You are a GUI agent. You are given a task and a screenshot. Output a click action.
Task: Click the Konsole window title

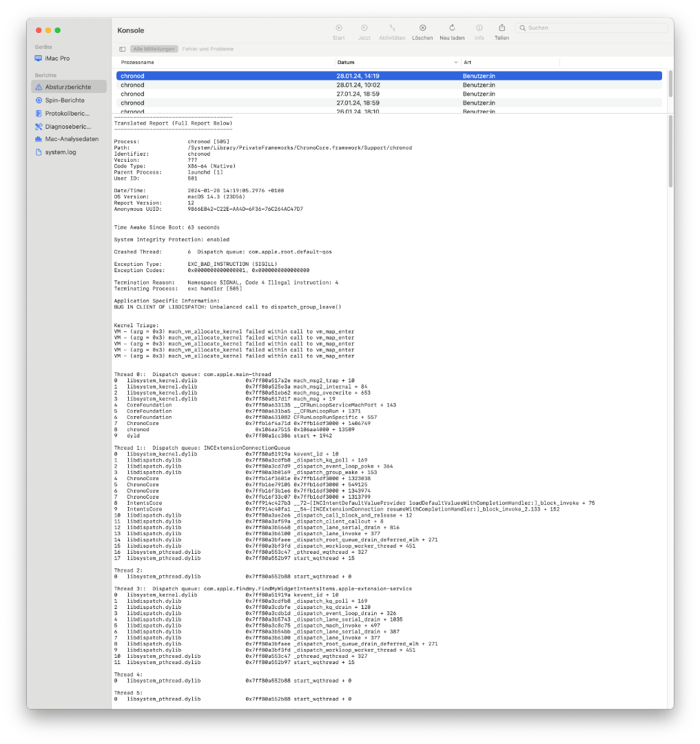pos(131,30)
